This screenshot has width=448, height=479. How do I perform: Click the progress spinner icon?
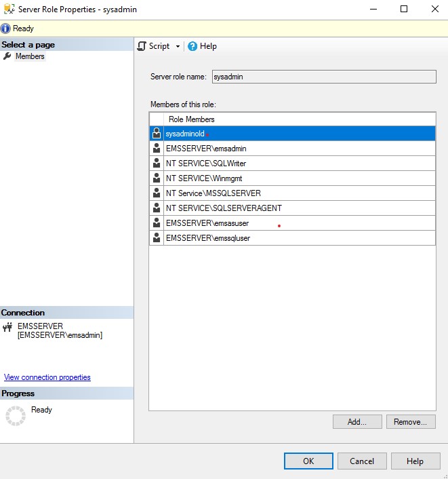click(16, 416)
